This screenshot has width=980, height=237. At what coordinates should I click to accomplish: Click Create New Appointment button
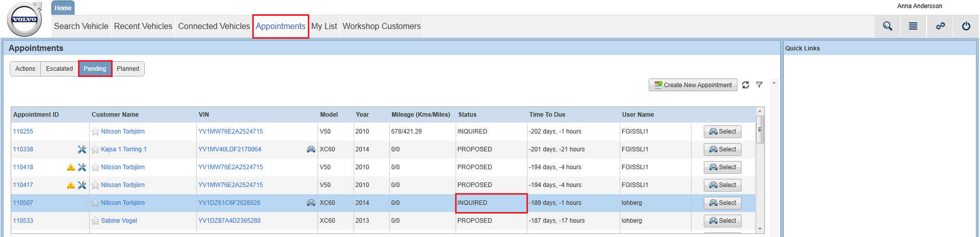693,85
